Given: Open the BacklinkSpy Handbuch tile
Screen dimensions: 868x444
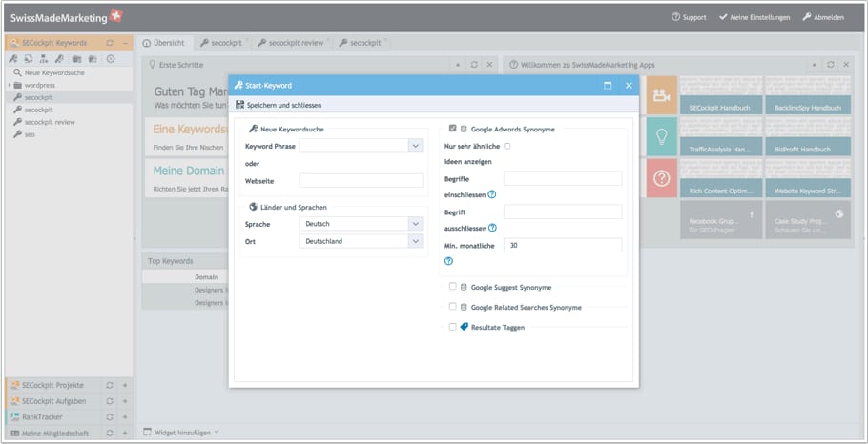Looking at the screenshot, I should tap(808, 95).
